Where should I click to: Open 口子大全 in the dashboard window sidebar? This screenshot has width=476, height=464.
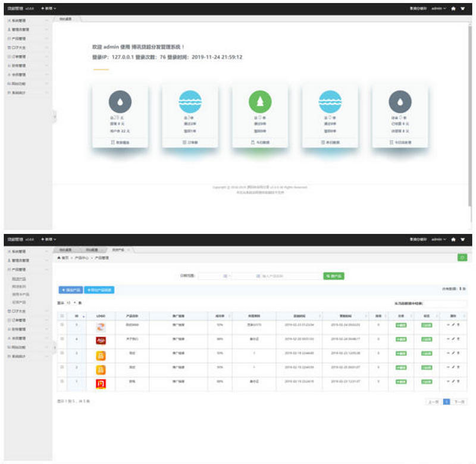(x=27, y=48)
